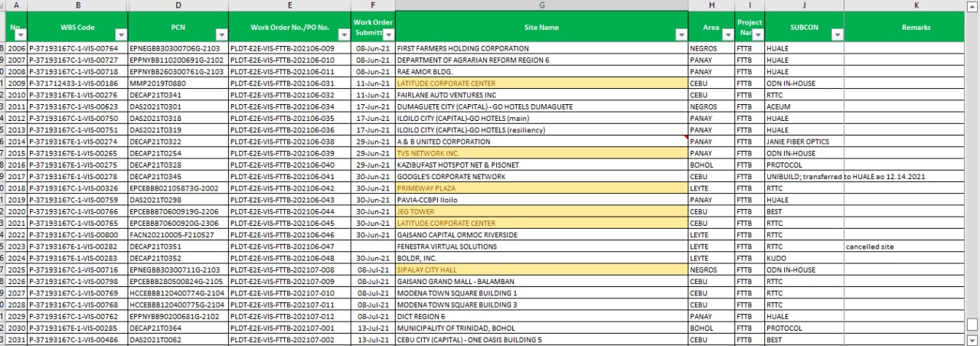Viewport: 980px width, 346px height.
Task: Expand the Area column filter
Action: point(727,34)
